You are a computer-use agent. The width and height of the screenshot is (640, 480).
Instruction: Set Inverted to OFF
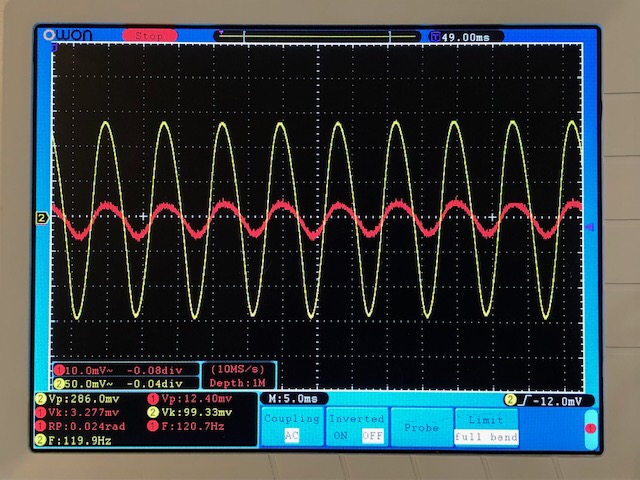click(373, 436)
